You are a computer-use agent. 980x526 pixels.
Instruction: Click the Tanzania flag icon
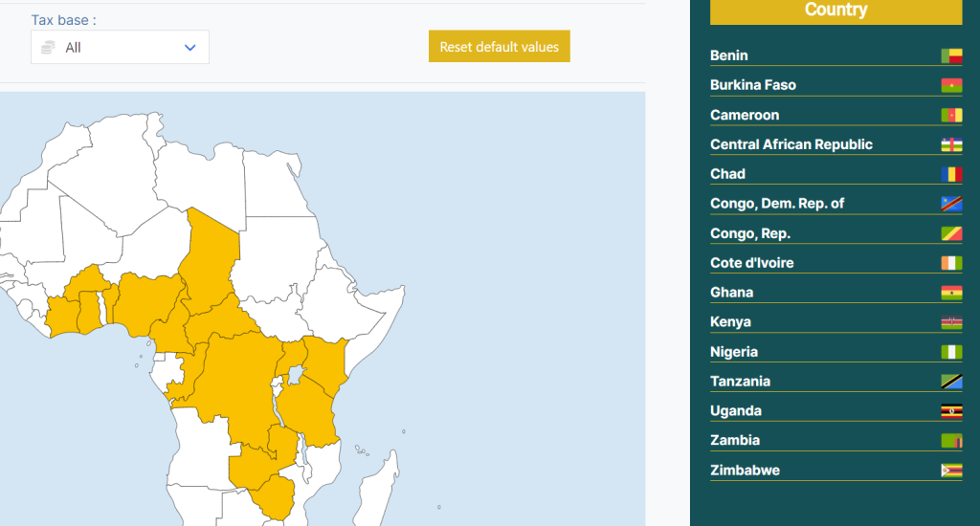click(x=951, y=383)
